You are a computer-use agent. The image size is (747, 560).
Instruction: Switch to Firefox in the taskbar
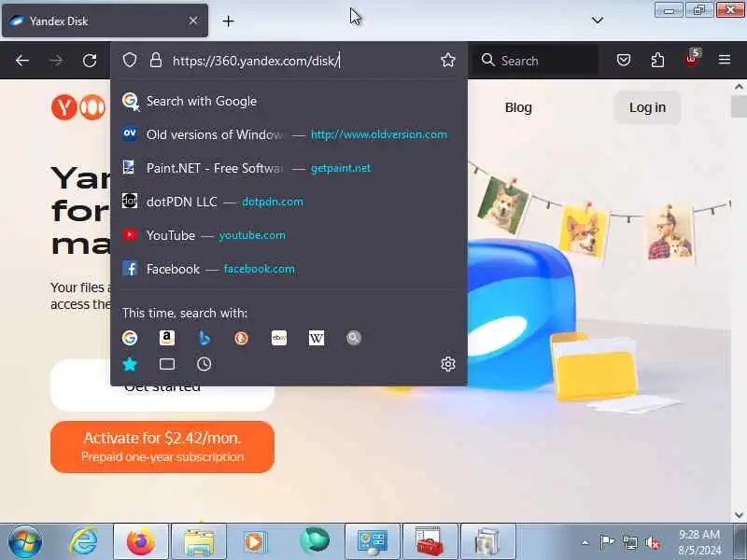(x=141, y=541)
